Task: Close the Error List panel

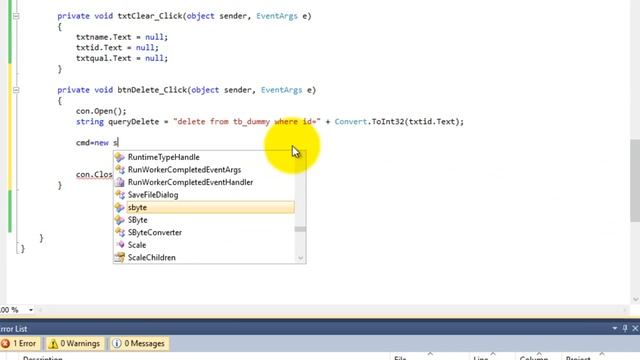Action: pyautogui.click(x=635, y=328)
